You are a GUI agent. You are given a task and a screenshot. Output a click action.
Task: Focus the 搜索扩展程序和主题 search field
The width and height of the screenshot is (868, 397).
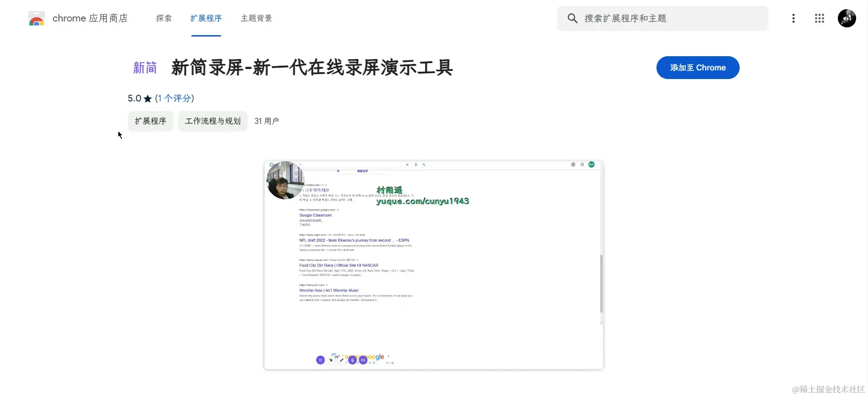(x=662, y=18)
